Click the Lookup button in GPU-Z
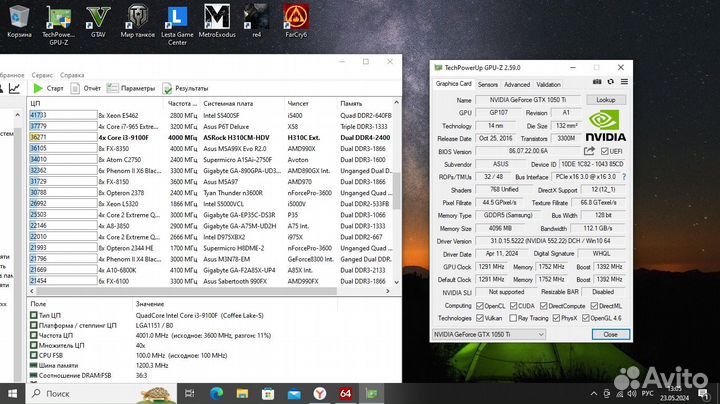The width and height of the screenshot is (720, 404). tap(606, 100)
